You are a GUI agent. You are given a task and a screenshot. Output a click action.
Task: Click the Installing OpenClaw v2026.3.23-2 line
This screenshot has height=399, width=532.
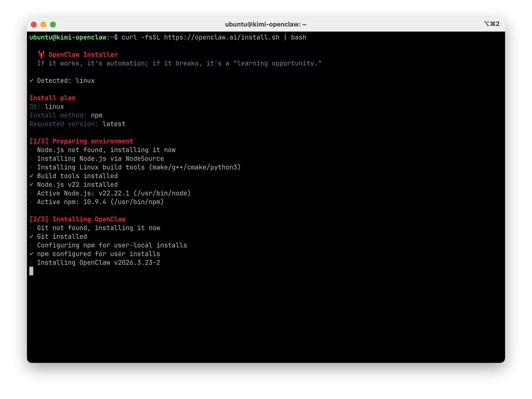click(x=98, y=262)
